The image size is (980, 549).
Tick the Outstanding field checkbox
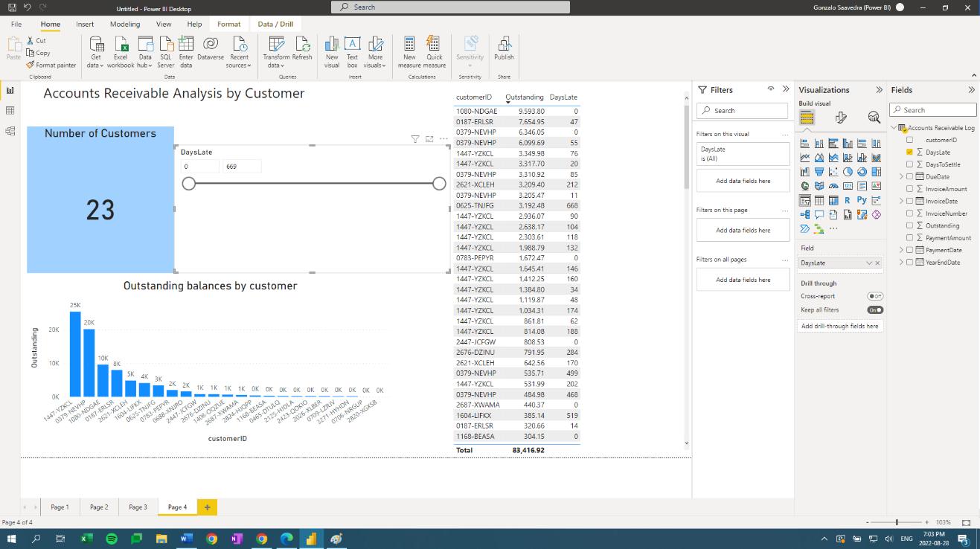coord(909,225)
